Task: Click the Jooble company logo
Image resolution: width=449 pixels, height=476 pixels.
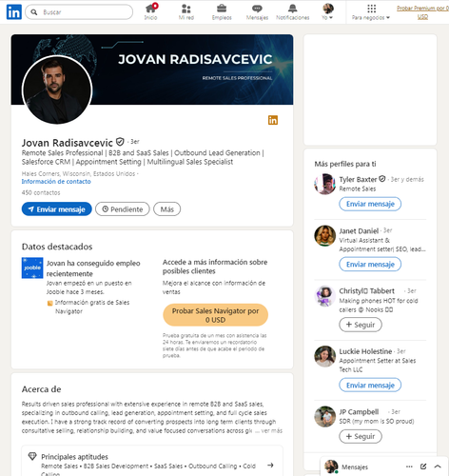Action: [32, 268]
